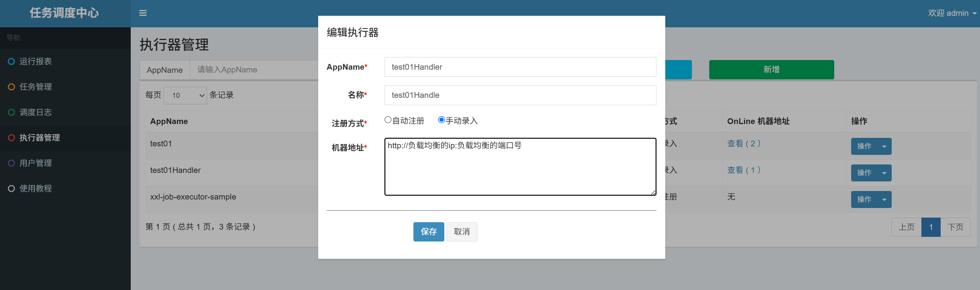Open the 查看 ( 2 ) machine address link

[x=743, y=144]
